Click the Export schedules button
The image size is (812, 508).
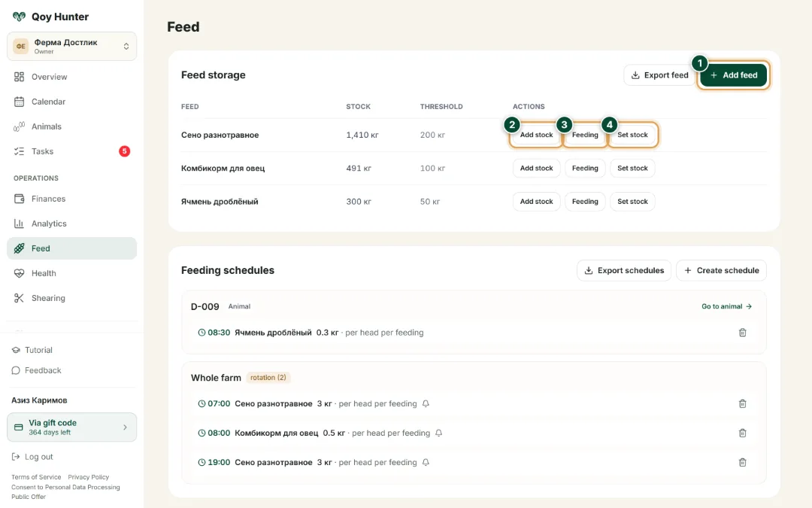(624, 271)
